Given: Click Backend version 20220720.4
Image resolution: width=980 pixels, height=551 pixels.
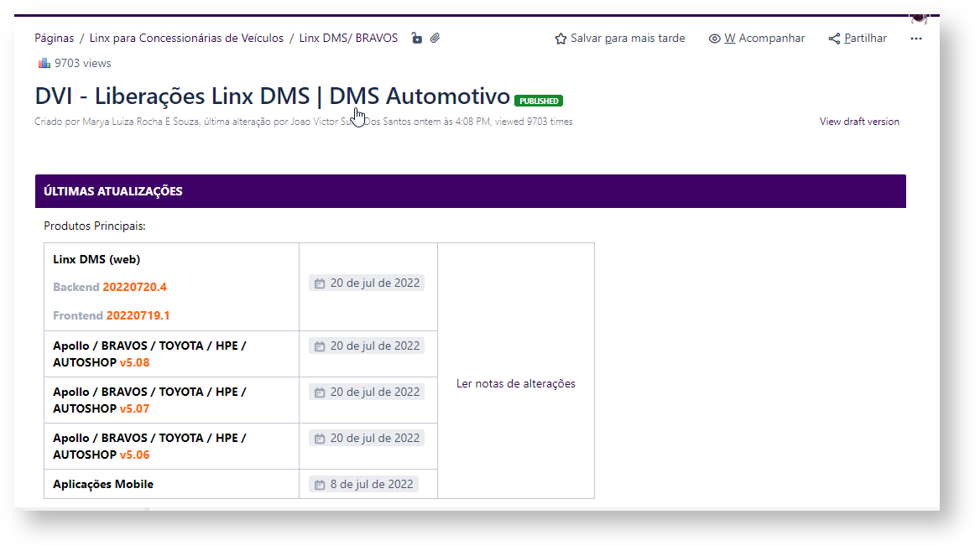Looking at the screenshot, I should click(x=134, y=288).
